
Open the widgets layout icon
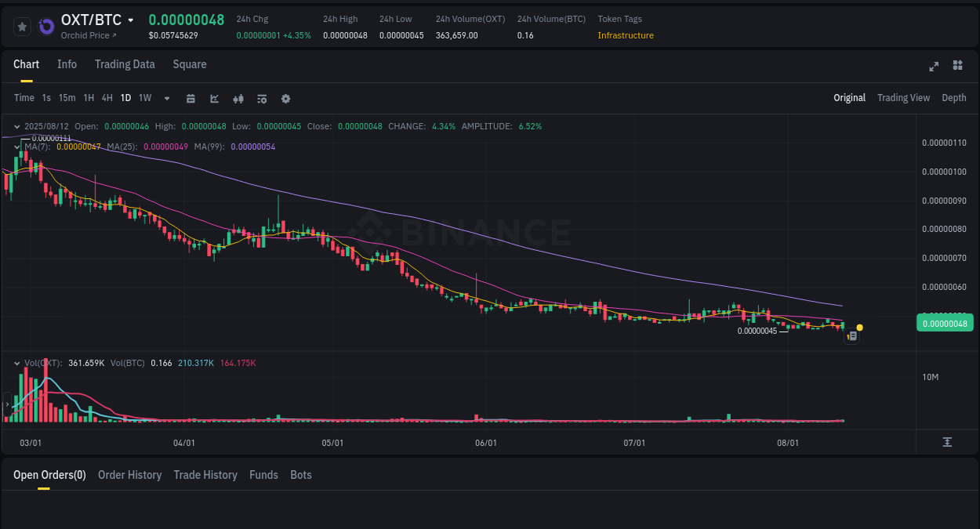point(957,66)
